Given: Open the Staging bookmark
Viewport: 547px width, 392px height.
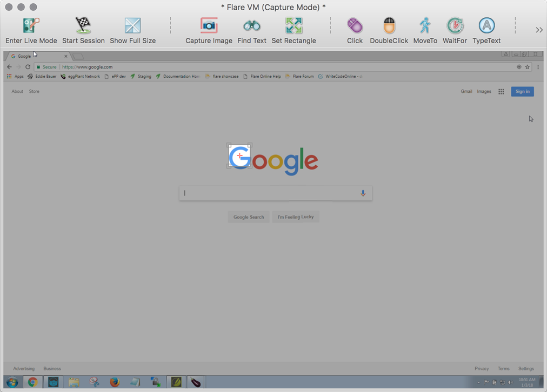Looking at the screenshot, I should pos(141,76).
